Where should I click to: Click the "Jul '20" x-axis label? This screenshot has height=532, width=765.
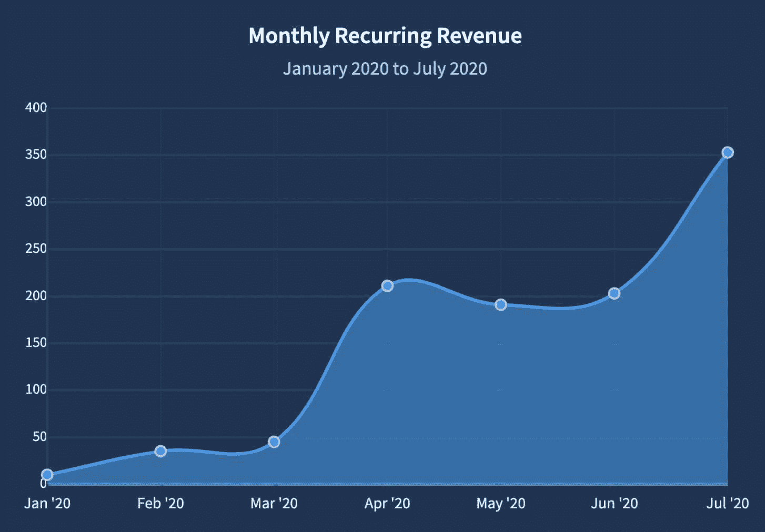tap(727, 503)
